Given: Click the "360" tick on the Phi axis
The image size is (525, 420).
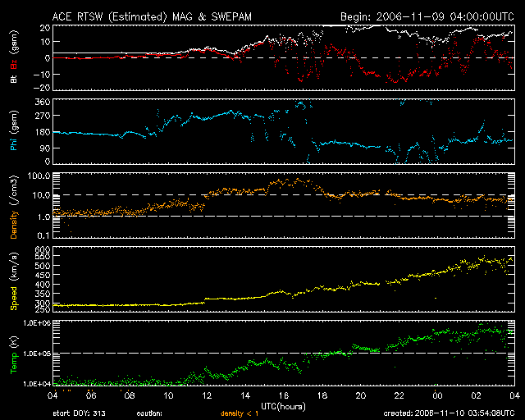Looking at the screenshot, I should (x=43, y=102).
